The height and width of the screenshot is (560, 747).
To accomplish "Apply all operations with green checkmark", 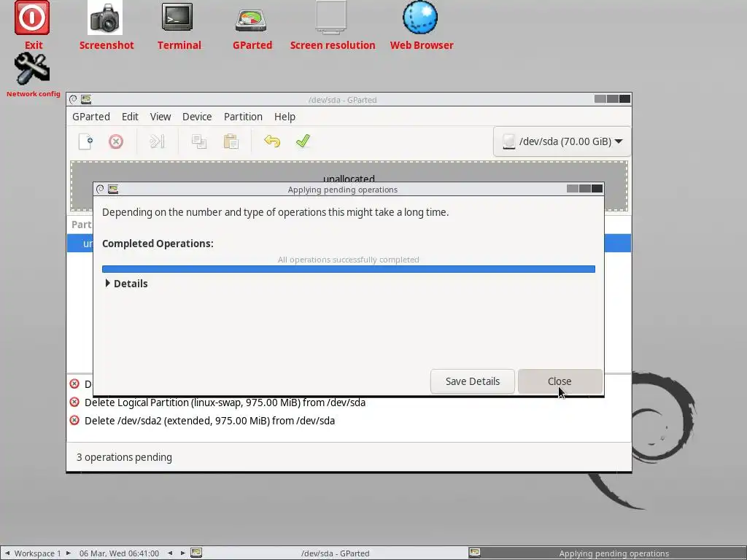I will pos(303,141).
